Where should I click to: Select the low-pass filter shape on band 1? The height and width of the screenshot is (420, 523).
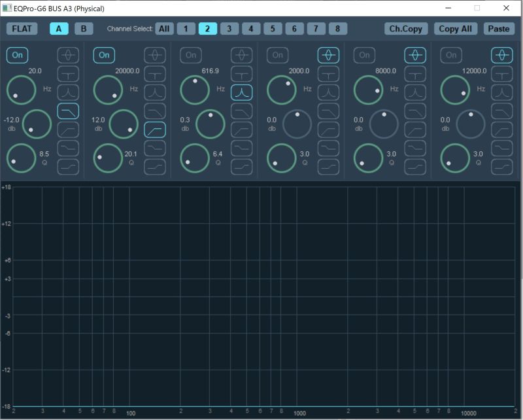(69, 111)
